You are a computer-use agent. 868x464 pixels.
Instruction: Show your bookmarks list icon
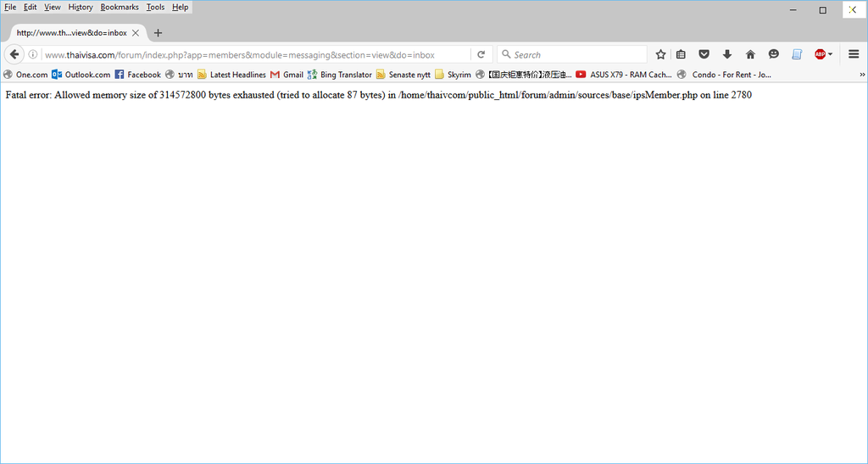681,54
